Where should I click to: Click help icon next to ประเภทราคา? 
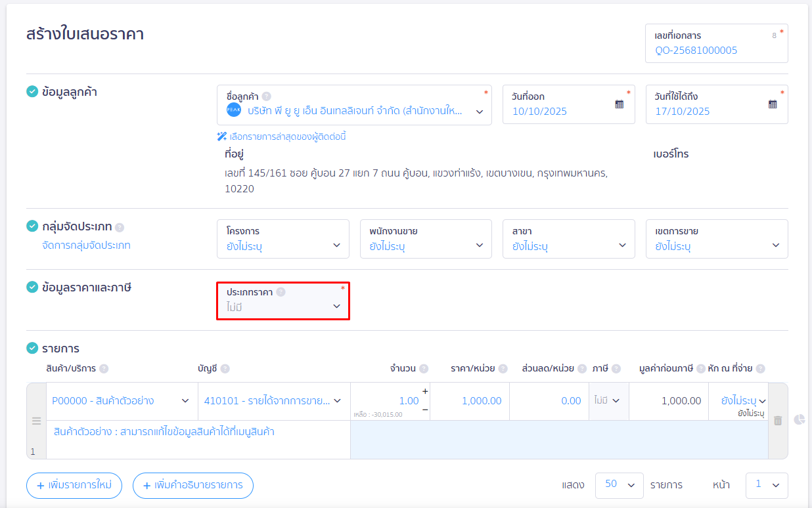click(x=281, y=292)
